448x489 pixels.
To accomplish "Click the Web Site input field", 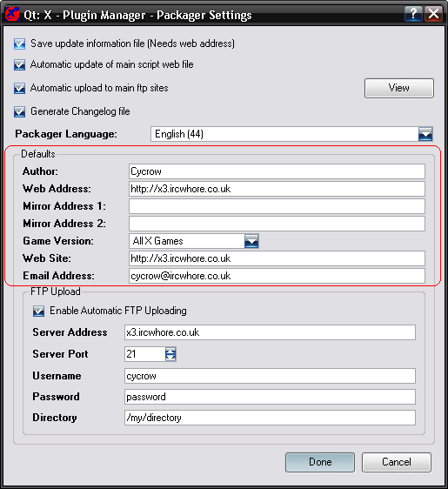I will [x=277, y=258].
